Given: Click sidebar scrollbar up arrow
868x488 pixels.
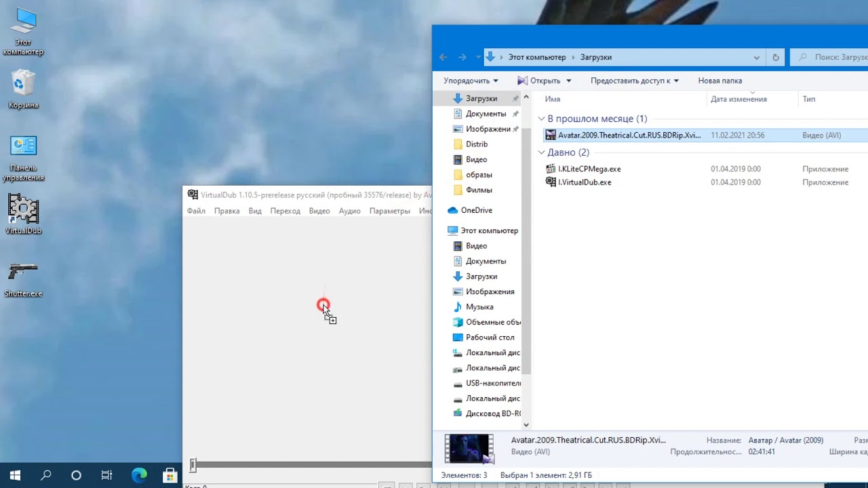Looking at the screenshot, I should pyautogui.click(x=526, y=98).
